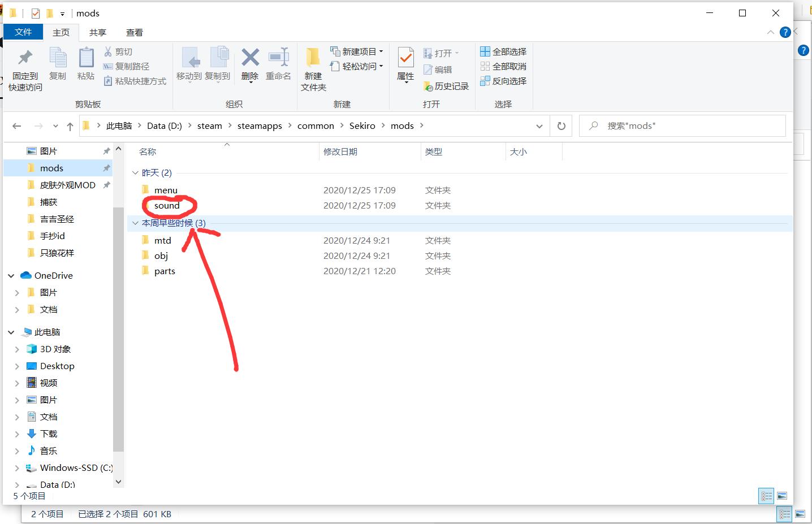Switch to details view in status bar
The width and height of the screenshot is (812, 524).
tap(766, 496)
